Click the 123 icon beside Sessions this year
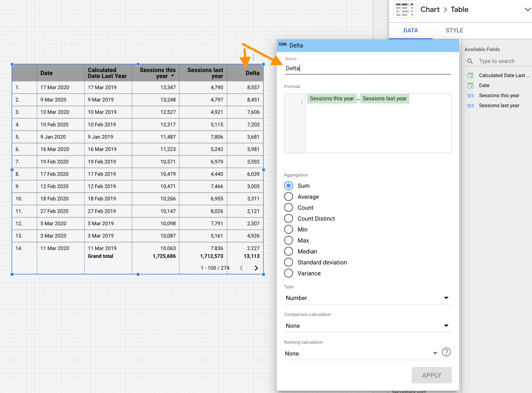The width and height of the screenshot is (532, 393). pos(470,96)
